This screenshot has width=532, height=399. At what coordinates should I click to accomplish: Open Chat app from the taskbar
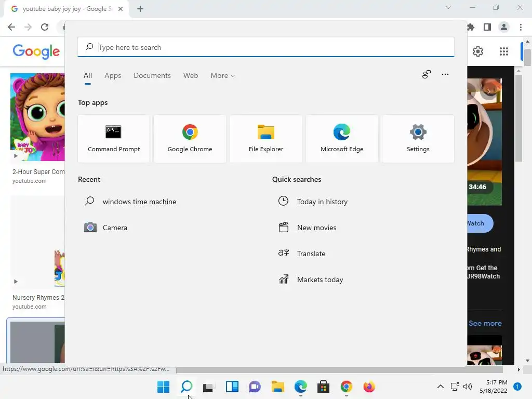[255, 387]
